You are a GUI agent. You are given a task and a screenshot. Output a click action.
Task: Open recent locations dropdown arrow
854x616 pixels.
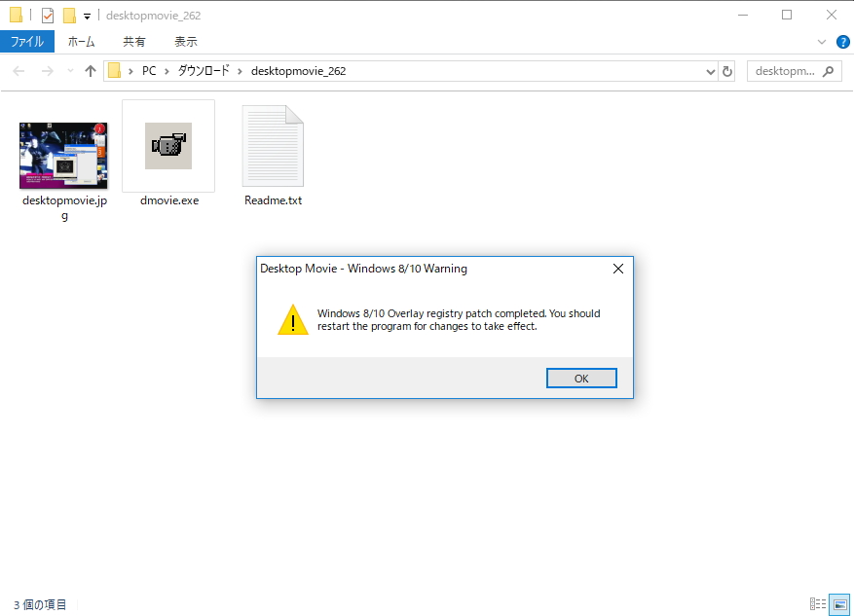pos(70,71)
